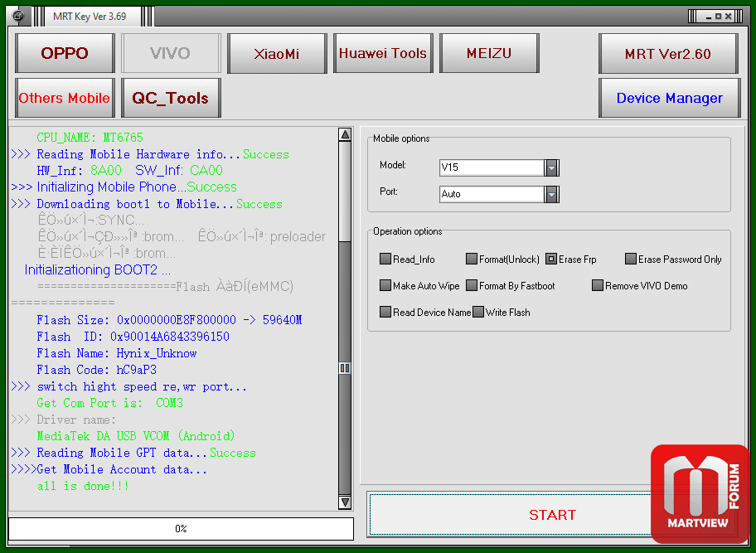Click the 0% progress bar

181,528
